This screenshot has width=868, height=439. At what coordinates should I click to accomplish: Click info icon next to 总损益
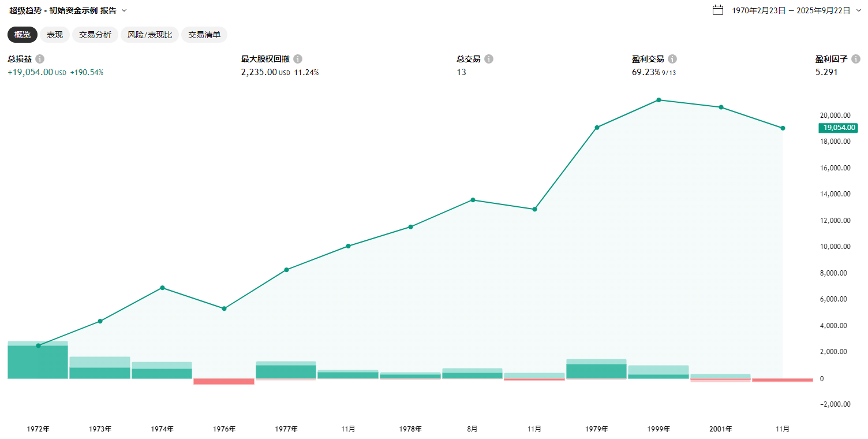[40, 59]
